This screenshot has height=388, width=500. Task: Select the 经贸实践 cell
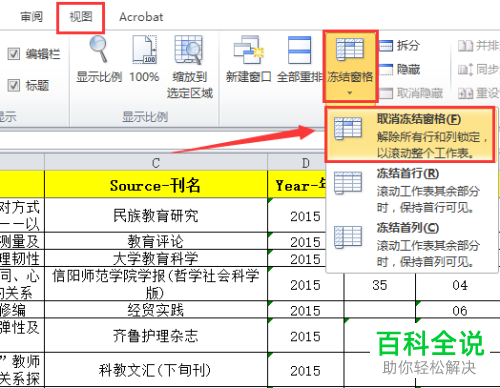[x=156, y=310]
